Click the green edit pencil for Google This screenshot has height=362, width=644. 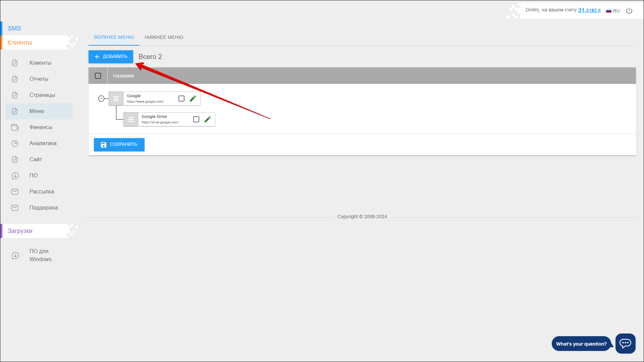pyautogui.click(x=193, y=99)
